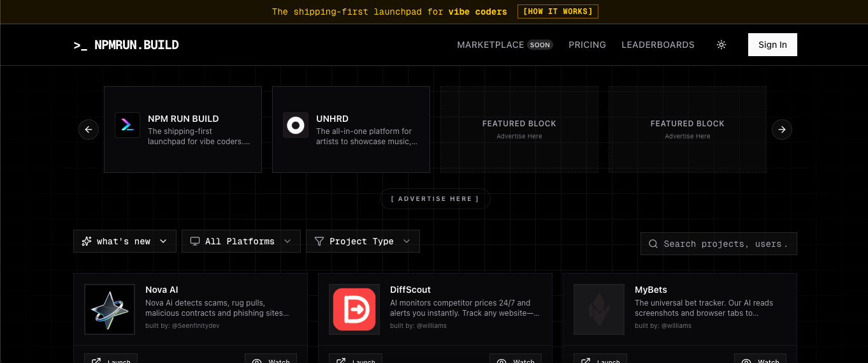Watch the Nova AI project
The height and width of the screenshot is (363, 868).
(271, 359)
